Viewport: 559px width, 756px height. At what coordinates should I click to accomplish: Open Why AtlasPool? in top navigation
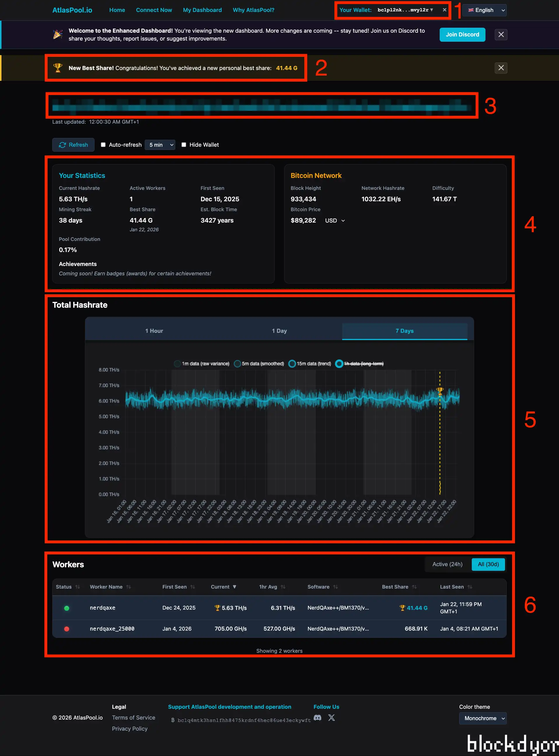click(254, 10)
